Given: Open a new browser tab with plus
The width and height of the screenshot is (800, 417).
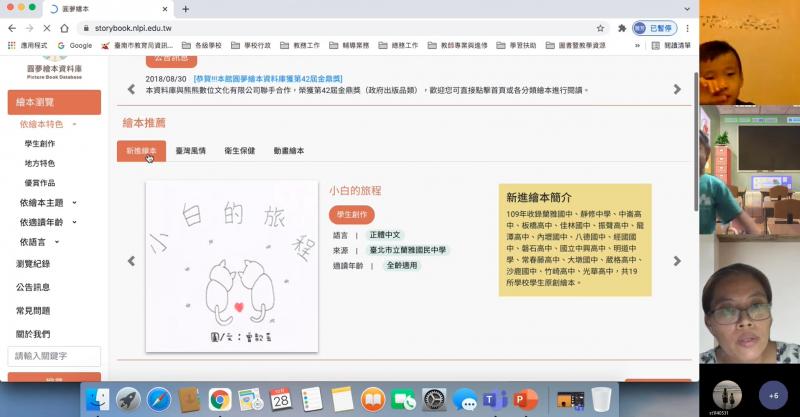Looking at the screenshot, I should (185, 9).
